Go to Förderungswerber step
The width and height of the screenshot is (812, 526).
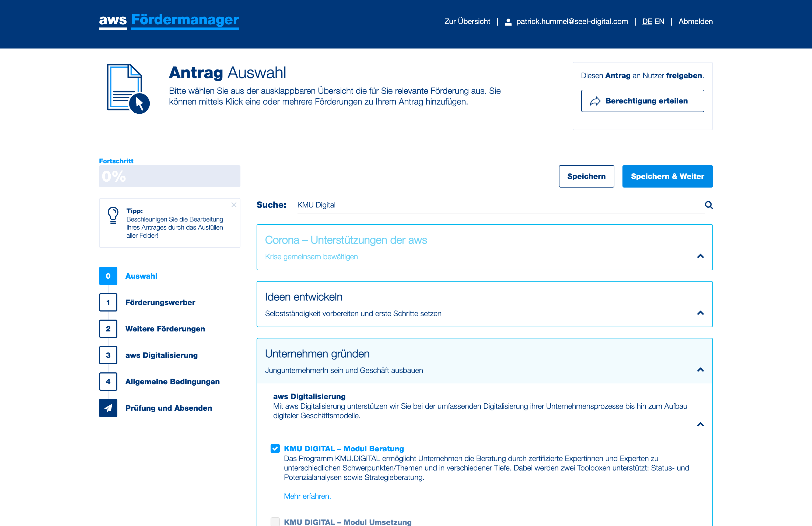coord(160,302)
